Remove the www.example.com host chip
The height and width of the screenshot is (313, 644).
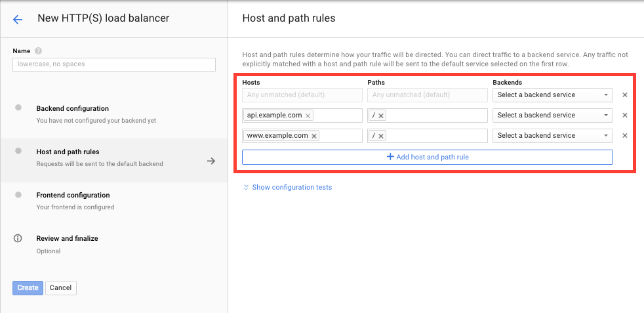tap(314, 136)
